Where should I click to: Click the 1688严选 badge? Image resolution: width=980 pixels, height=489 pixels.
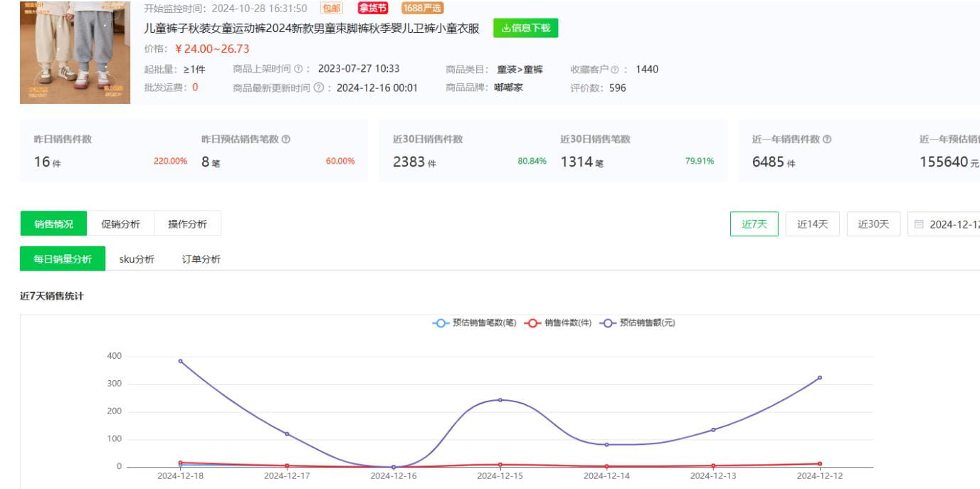click(x=422, y=9)
